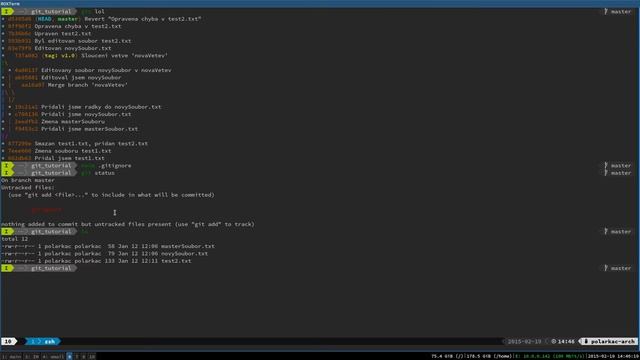Click the git_tutorial segment on the last empty prompt
Image resolution: width=640 pixels, height=360 pixels.
pyautogui.click(x=51, y=268)
